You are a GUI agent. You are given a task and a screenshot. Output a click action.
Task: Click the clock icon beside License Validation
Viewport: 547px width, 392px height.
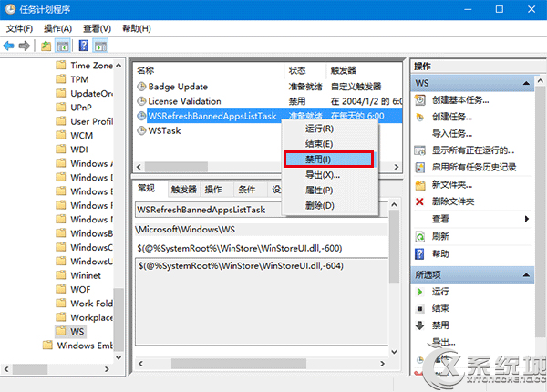pos(141,101)
